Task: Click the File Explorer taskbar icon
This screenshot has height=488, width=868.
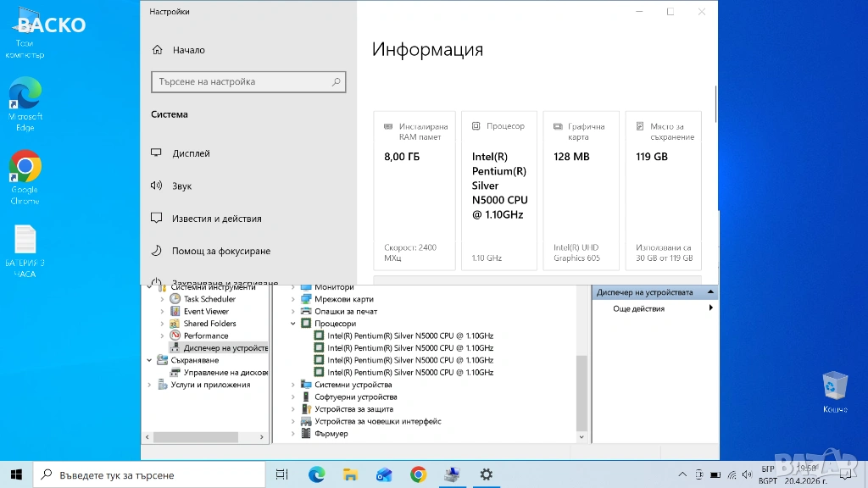Action: [x=350, y=474]
